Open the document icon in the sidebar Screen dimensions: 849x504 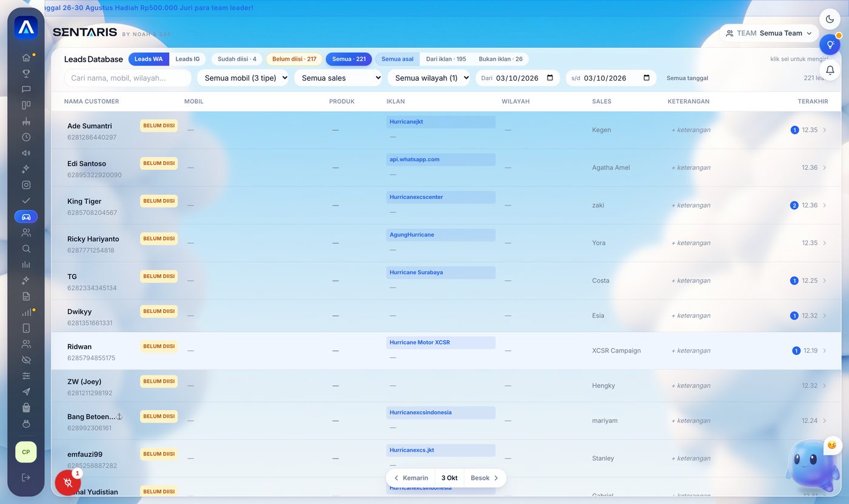tap(26, 296)
